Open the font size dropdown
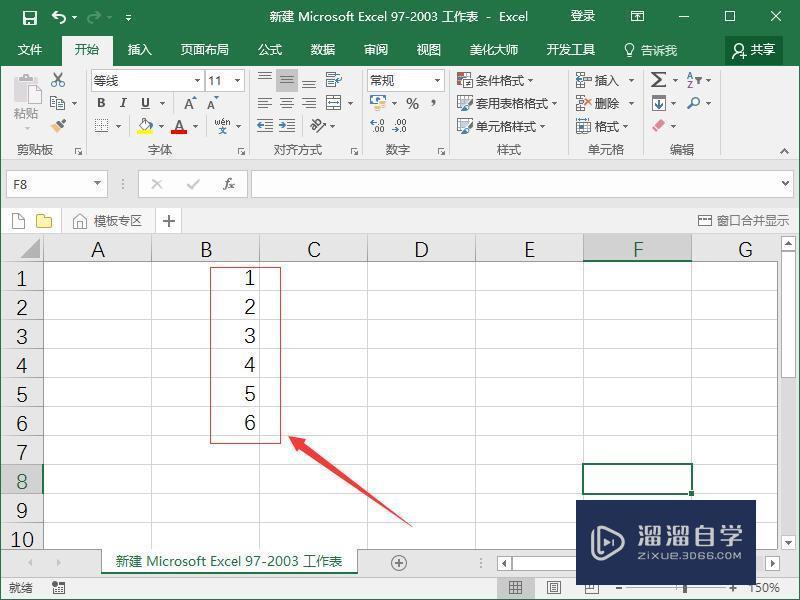 coord(235,80)
